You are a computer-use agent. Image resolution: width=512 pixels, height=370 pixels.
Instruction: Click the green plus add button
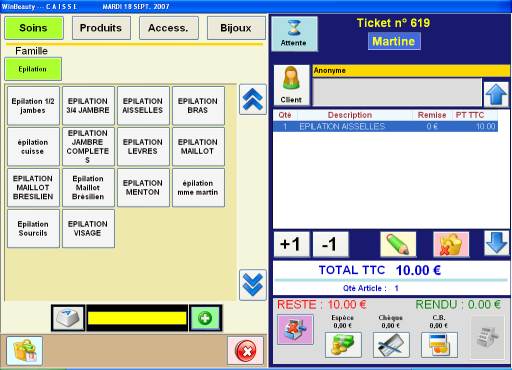[205, 318]
